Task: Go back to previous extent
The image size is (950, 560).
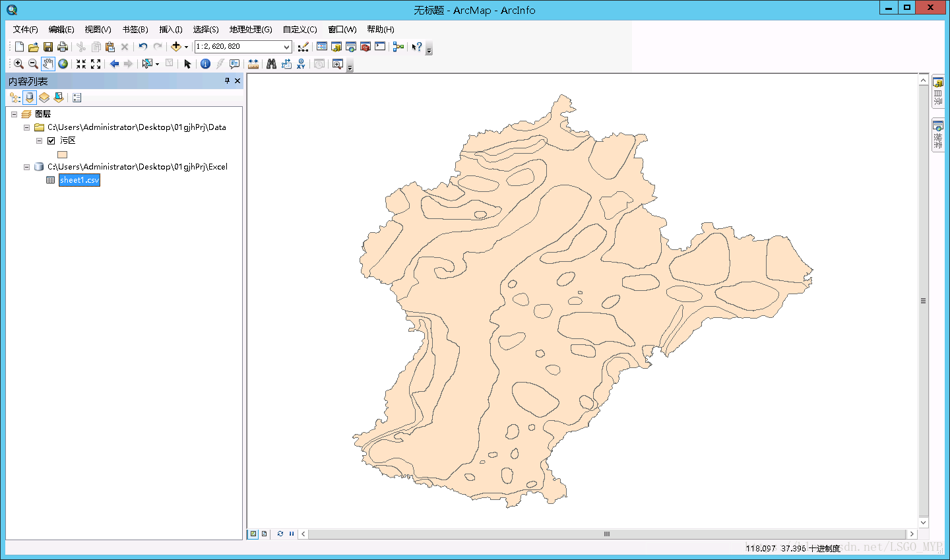Action: click(114, 64)
